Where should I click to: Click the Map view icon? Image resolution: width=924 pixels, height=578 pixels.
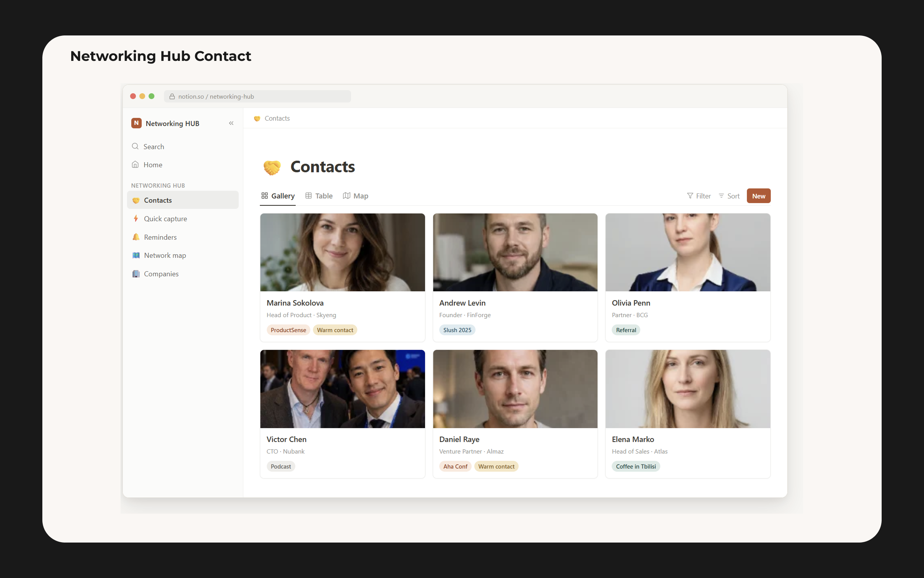(x=346, y=196)
